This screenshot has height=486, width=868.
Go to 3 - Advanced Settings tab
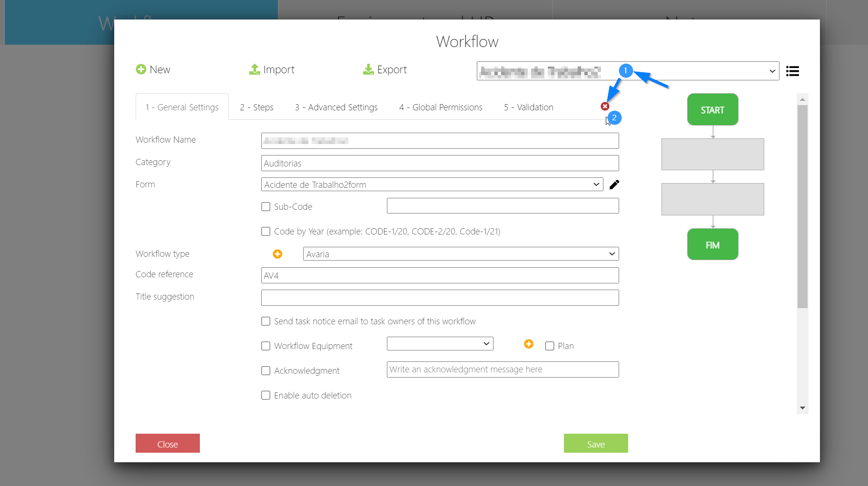(336, 107)
